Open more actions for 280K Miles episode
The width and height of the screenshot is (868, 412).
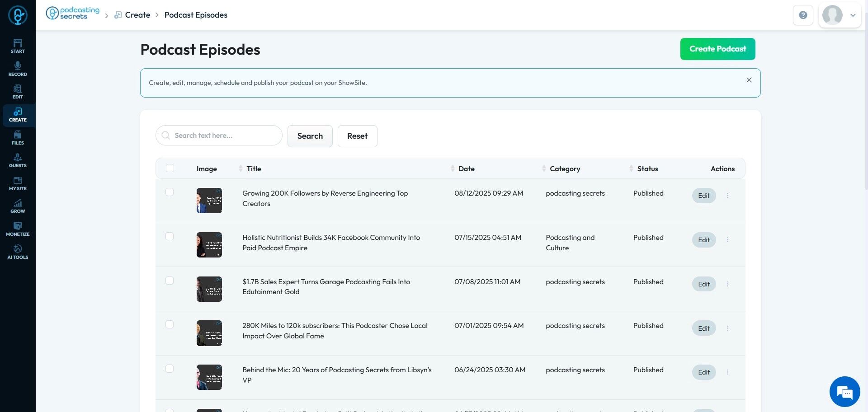[727, 328]
